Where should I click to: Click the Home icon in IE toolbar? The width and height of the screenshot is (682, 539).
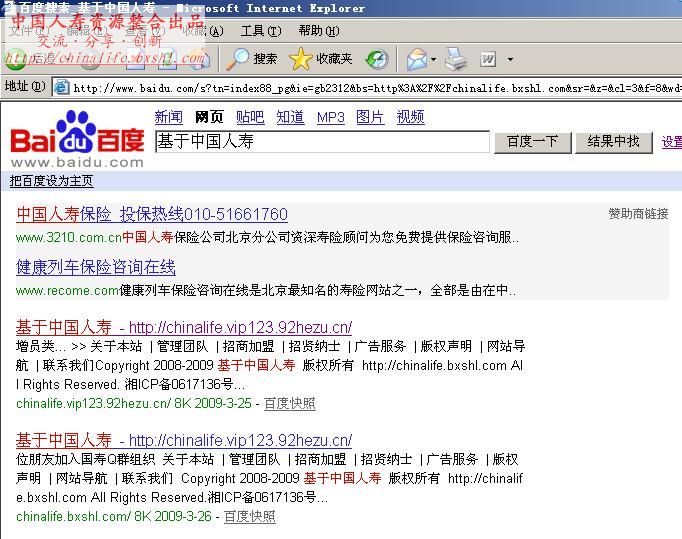[201, 60]
